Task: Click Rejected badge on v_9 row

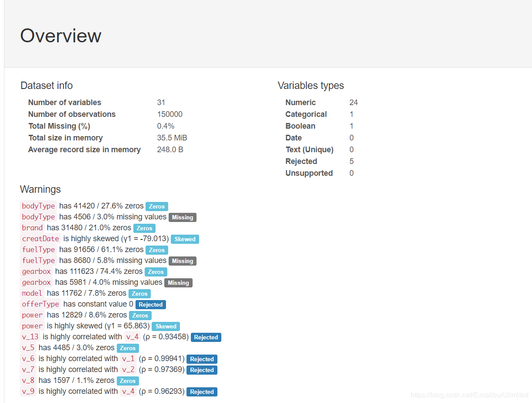Action: point(202,392)
